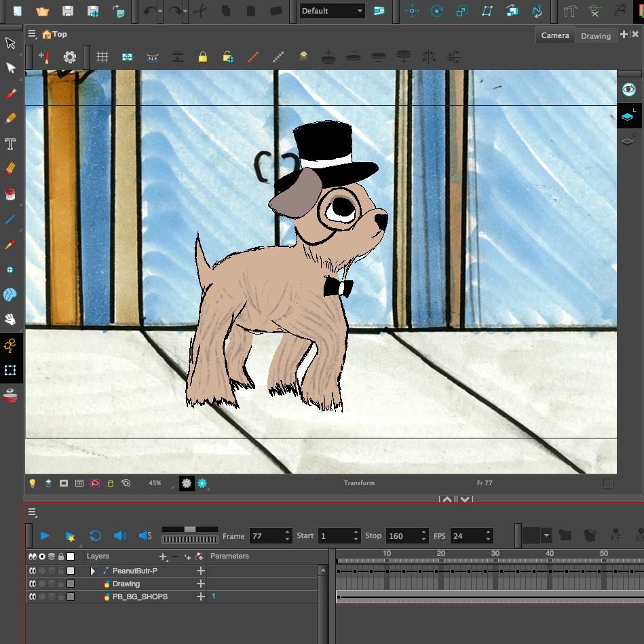The height and width of the screenshot is (644, 644).
Task: Show the grid in Camera view
Action: point(102,58)
